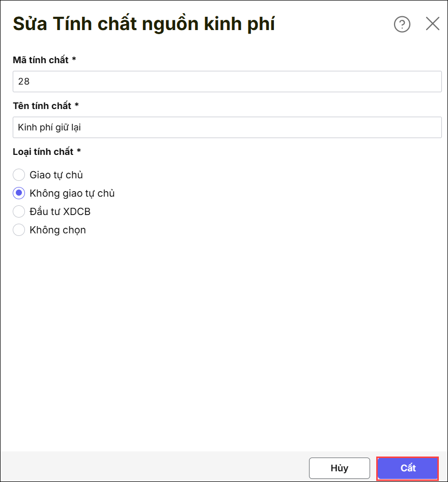Click the Không giao tự chủ radio circle

(19, 193)
